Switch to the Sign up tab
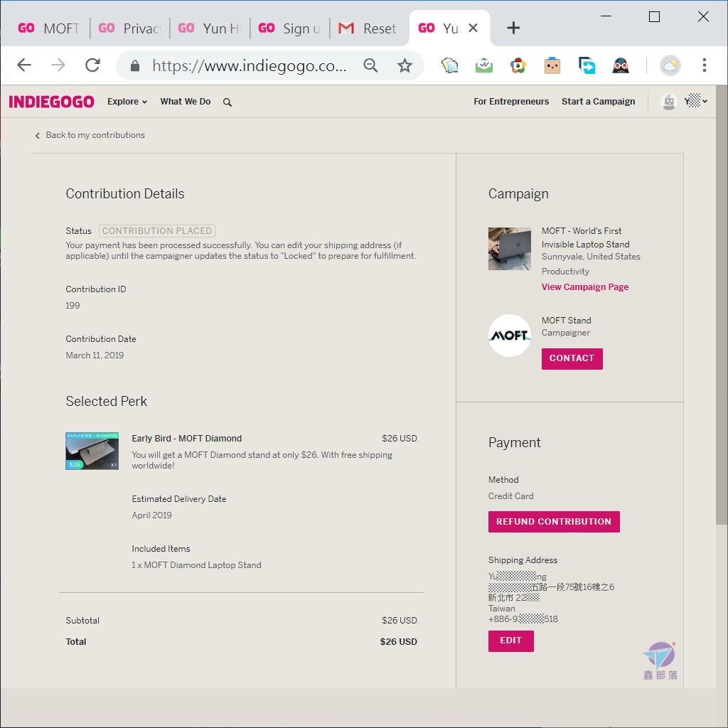The image size is (728, 728). [x=289, y=28]
